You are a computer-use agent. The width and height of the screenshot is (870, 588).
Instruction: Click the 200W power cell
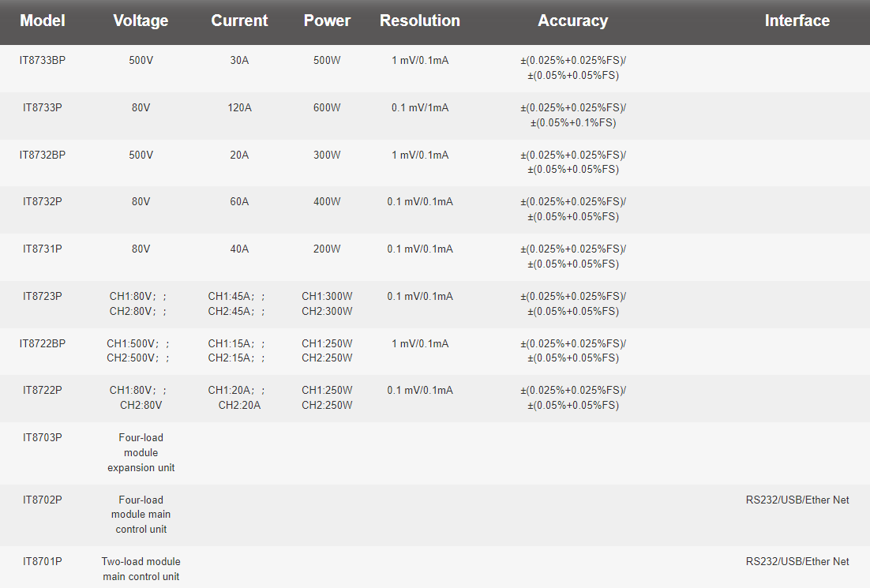tap(327, 249)
